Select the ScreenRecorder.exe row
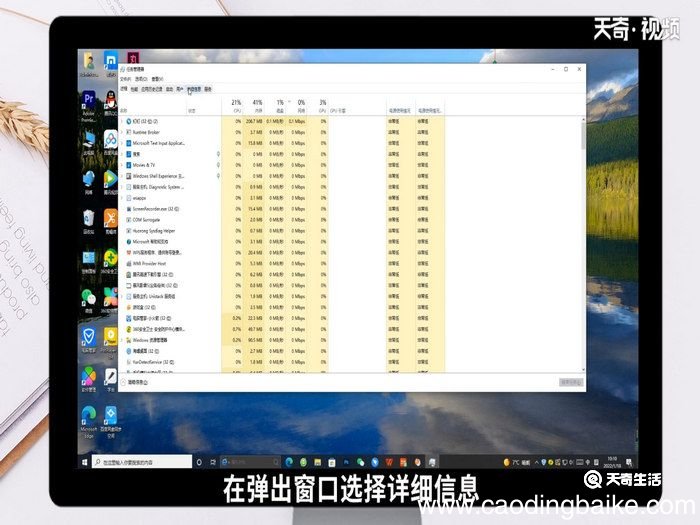The height and width of the screenshot is (525, 700). [282, 209]
